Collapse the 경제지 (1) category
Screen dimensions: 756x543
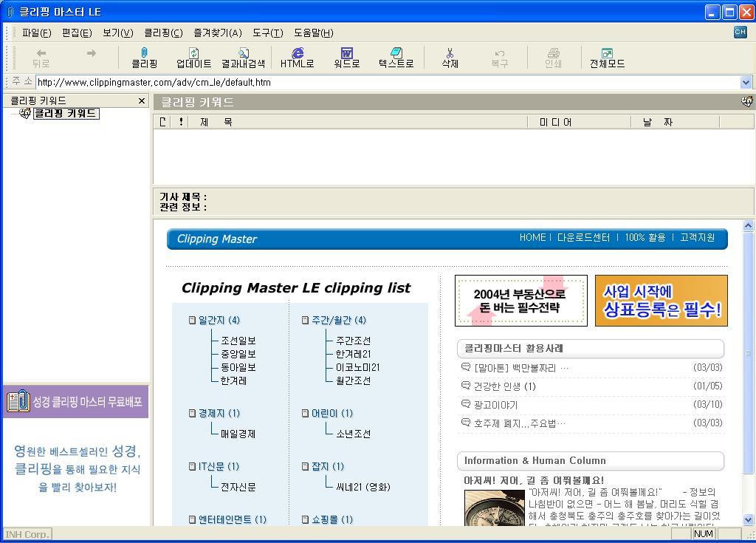tap(193, 414)
